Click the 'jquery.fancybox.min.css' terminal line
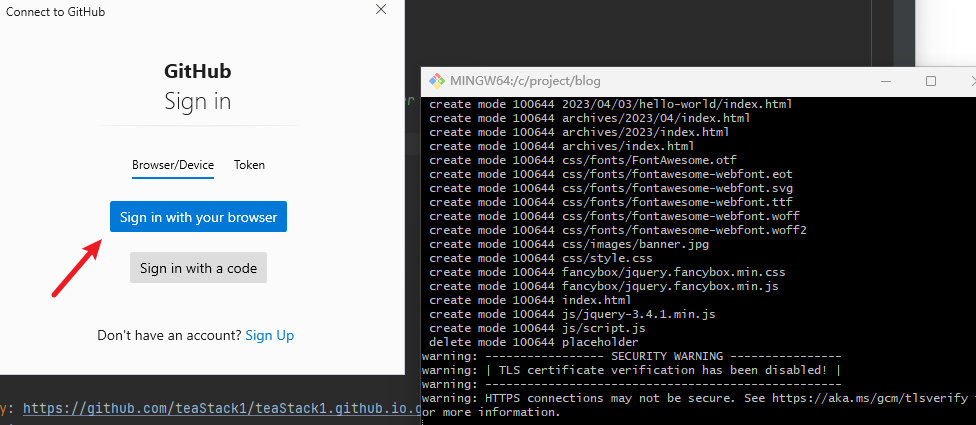976x425 pixels. (608, 272)
